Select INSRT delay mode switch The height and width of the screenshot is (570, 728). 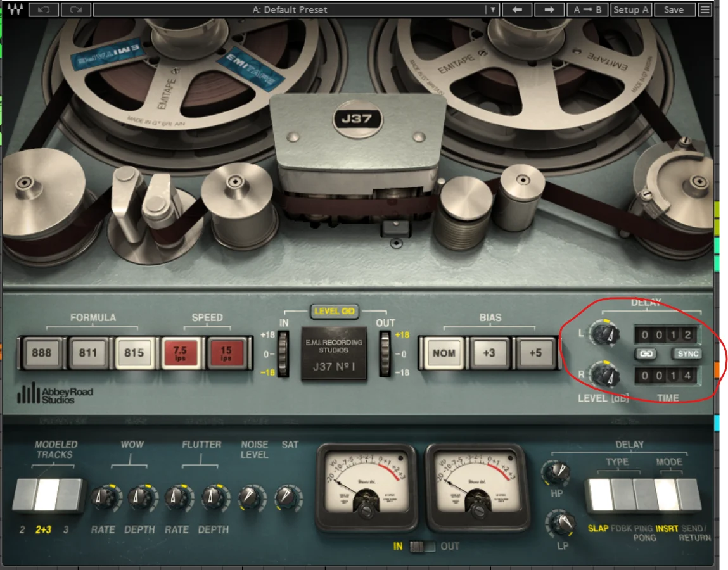[667, 495]
